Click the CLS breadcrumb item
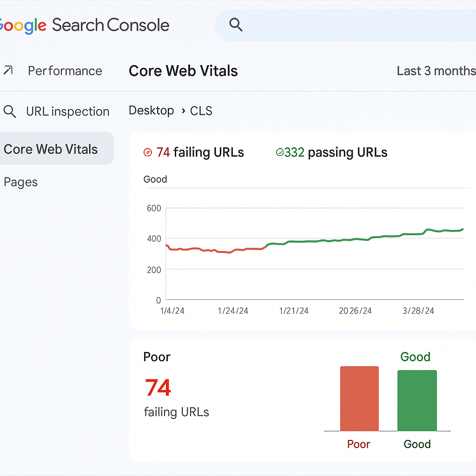The width and height of the screenshot is (476, 476). pyautogui.click(x=201, y=111)
